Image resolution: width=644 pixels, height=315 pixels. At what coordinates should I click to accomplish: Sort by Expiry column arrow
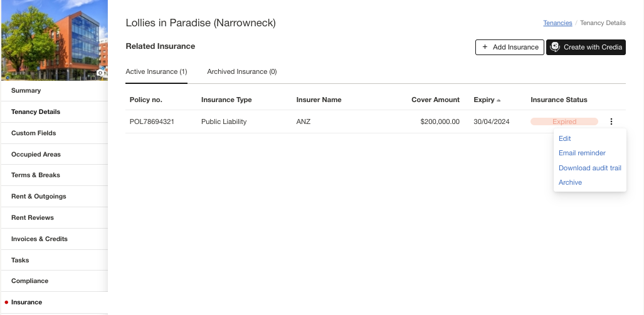point(499,100)
